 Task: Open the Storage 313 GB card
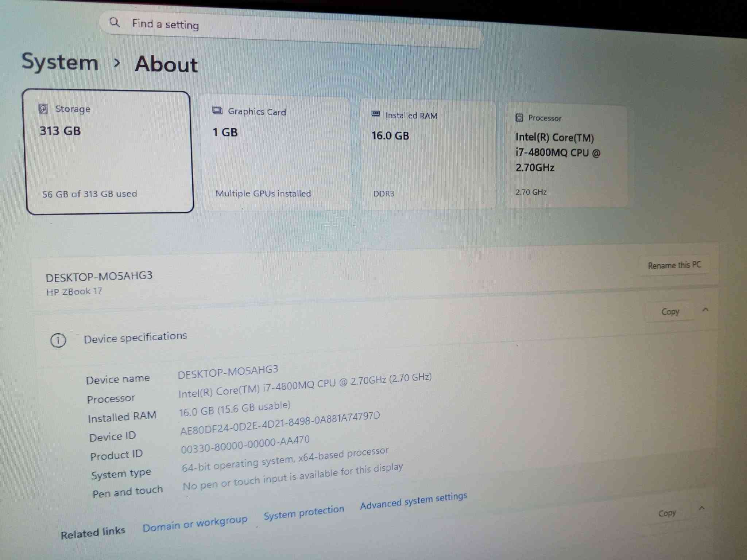click(108, 152)
